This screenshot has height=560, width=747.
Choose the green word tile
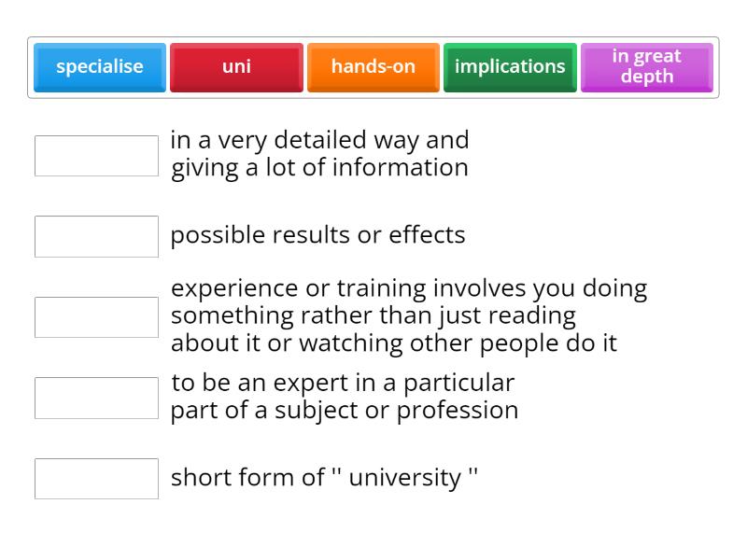pyautogui.click(x=510, y=66)
